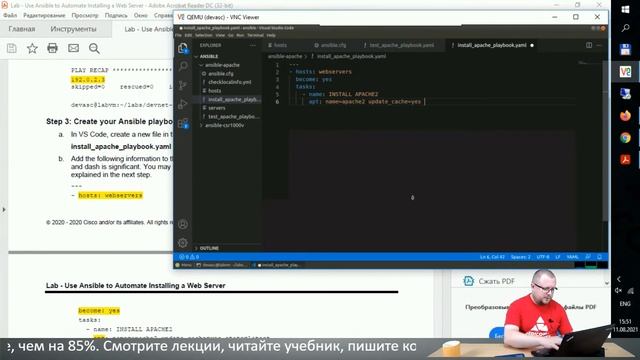Screen dimensions: 640x360
Task: Change encoding via UTF-8 status entry
Action: click(543, 257)
